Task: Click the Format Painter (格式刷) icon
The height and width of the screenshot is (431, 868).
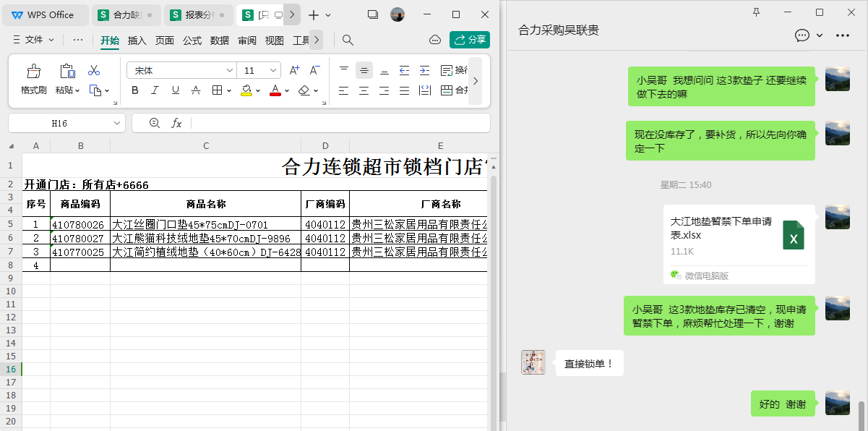Action: pos(33,72)
